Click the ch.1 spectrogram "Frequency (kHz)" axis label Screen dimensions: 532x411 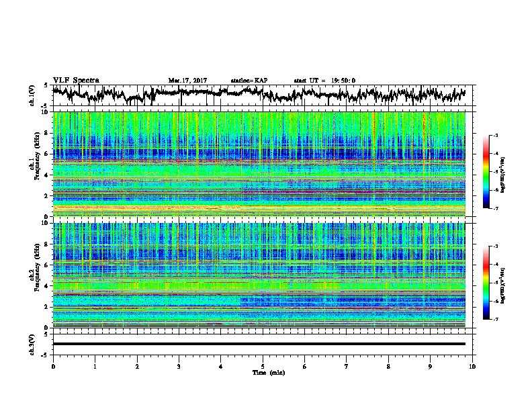(x=38, y=156)
